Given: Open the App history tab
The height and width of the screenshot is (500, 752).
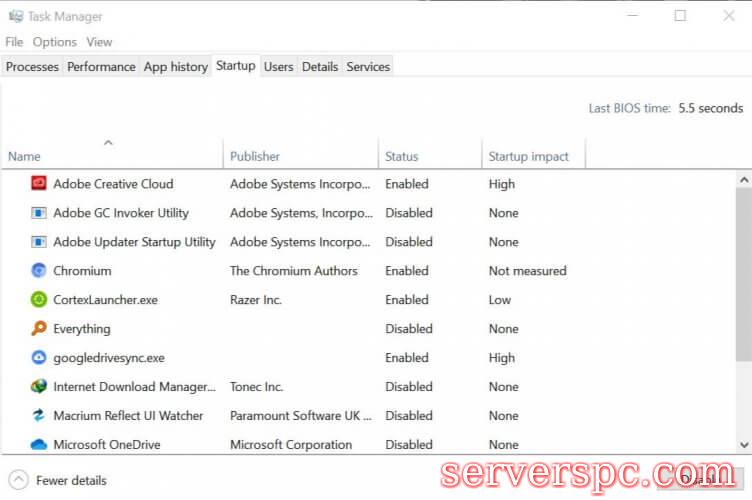Looking at the screenshot, I should (176, 67).
